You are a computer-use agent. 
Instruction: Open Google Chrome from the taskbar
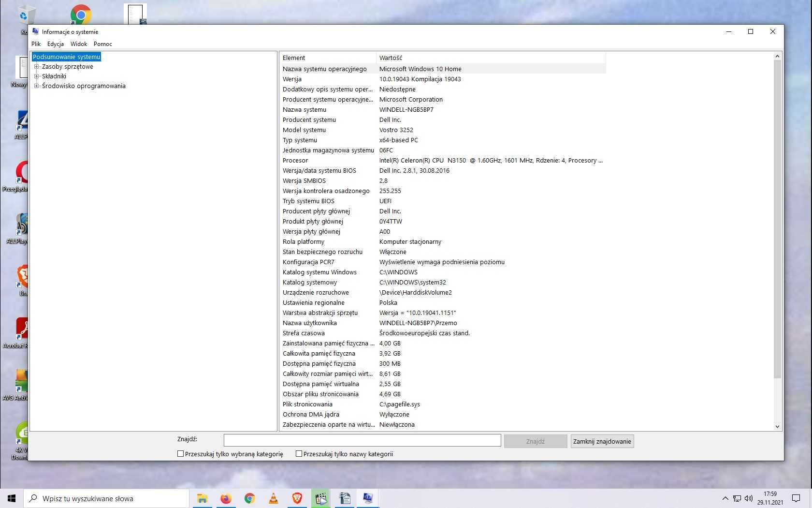point(249,498)
